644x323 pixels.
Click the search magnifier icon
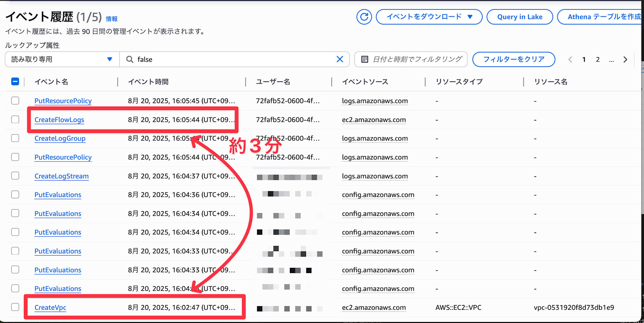(x=130, y=59)
